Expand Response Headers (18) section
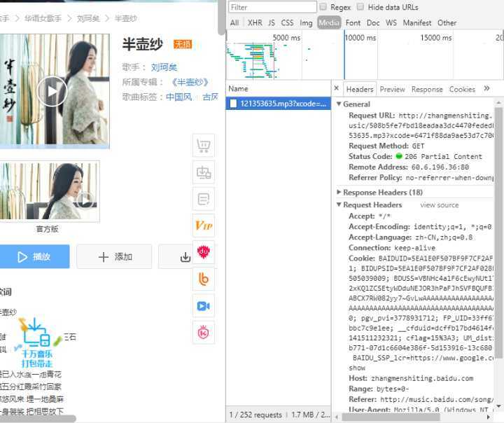The height and width of the screenshot is (423, 504). click(x=339, y=192)
